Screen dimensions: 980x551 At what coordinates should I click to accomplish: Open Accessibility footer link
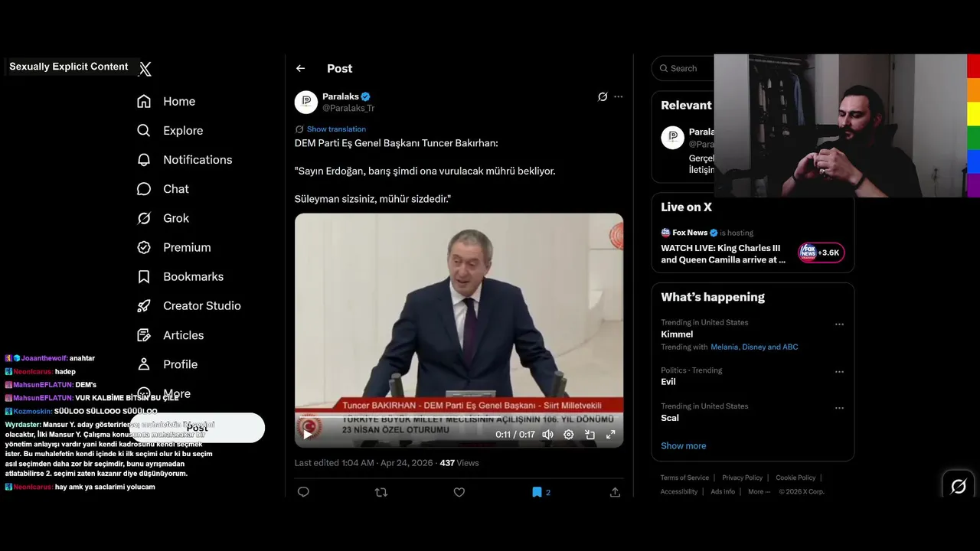679,491
